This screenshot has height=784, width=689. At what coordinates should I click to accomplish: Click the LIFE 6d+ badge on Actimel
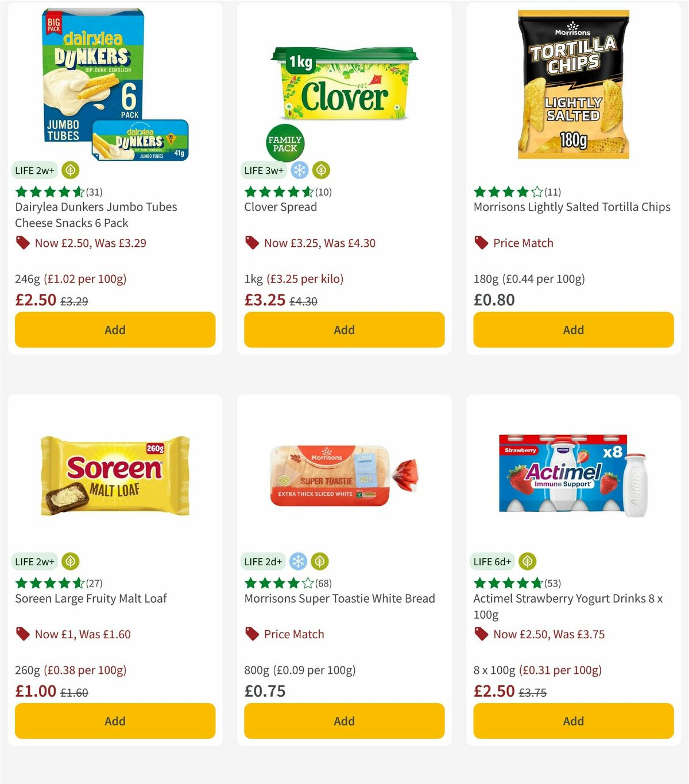493,561
